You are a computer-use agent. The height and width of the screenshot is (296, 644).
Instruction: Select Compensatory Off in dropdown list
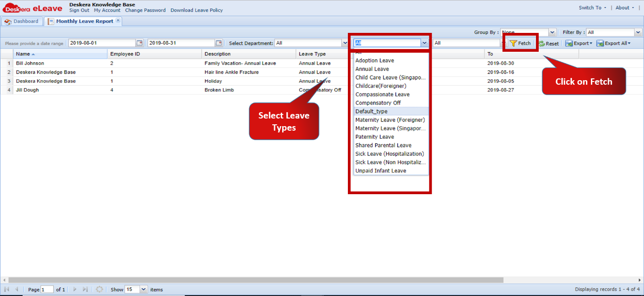[x=391, y=103]
